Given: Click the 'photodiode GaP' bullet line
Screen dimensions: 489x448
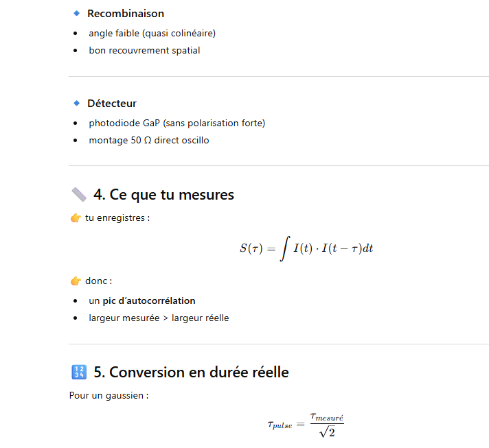Looking at the screenshot, I should click(177, 123).
